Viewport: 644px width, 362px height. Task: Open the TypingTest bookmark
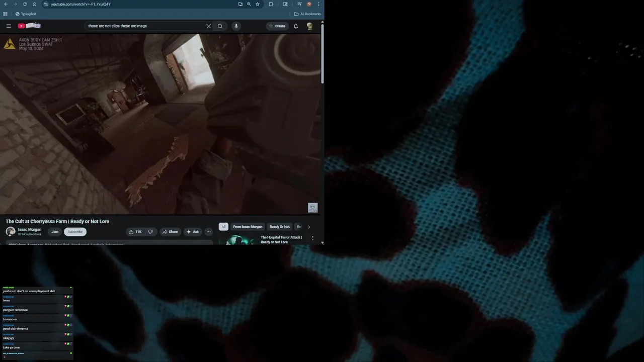pos(26,14)
